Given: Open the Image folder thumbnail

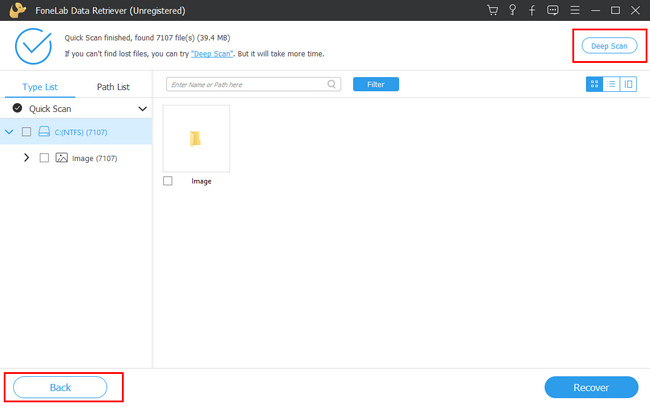Looking at the screenshot, I should point(196,138).
